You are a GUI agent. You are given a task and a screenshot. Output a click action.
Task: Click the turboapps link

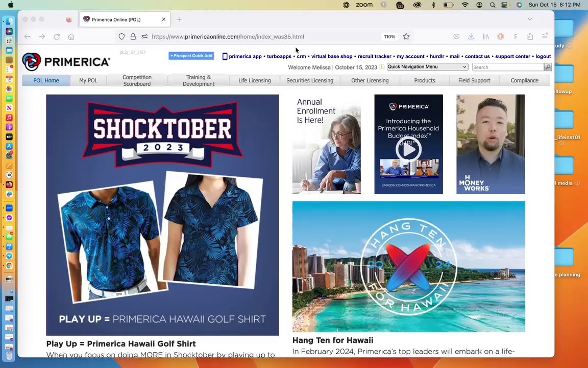(x=279, y=56)
